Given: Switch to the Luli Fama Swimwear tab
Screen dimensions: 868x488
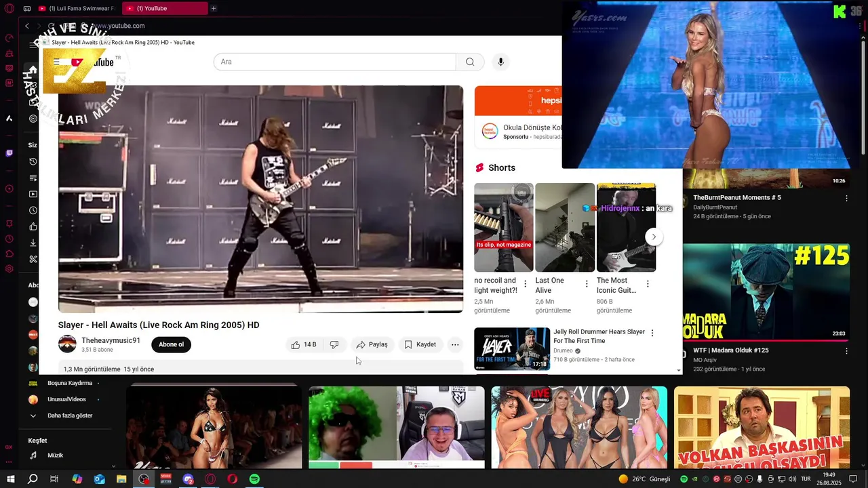Looking at the screenshot, I should coord(77,8).
